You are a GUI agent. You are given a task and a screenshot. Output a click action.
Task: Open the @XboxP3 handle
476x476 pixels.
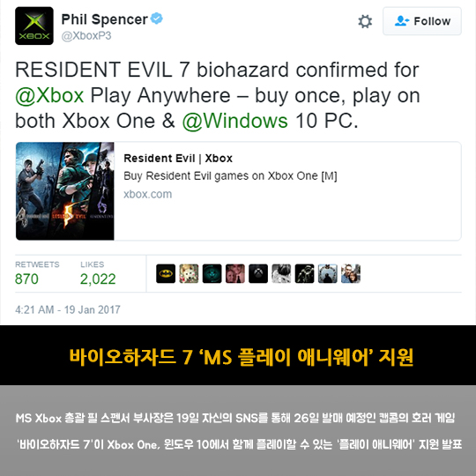pyautogui.click(x=86, y=36)
